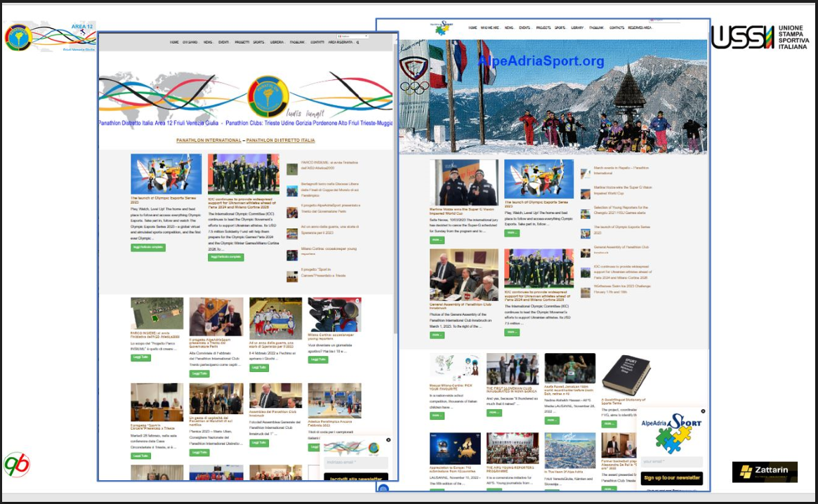Viewport: 818px width, 504px height.
Task: Click the 'Iscriviti alla newsletter' button
Action: [356, 478]
